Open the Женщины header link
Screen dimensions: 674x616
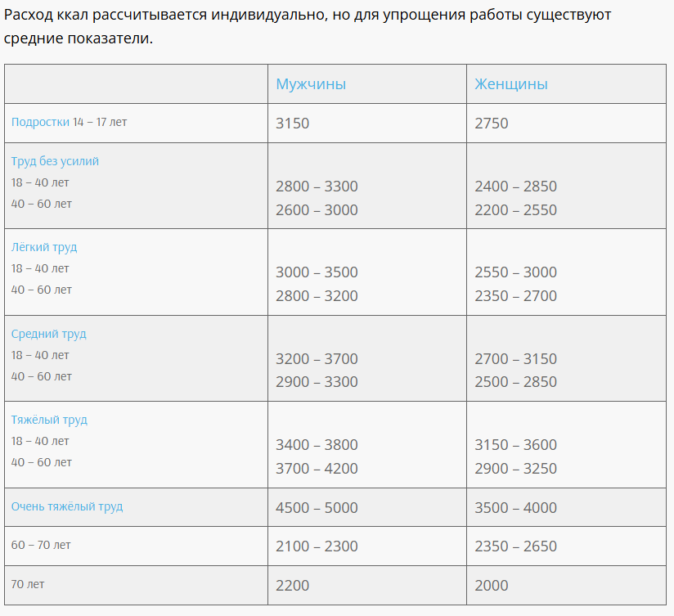click(x=511, y=84)
